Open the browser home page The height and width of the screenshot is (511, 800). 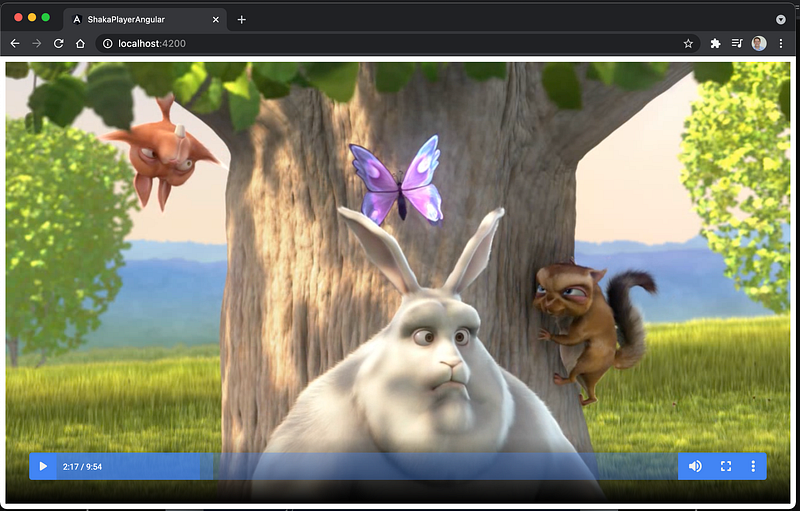[x=80, y=44]
